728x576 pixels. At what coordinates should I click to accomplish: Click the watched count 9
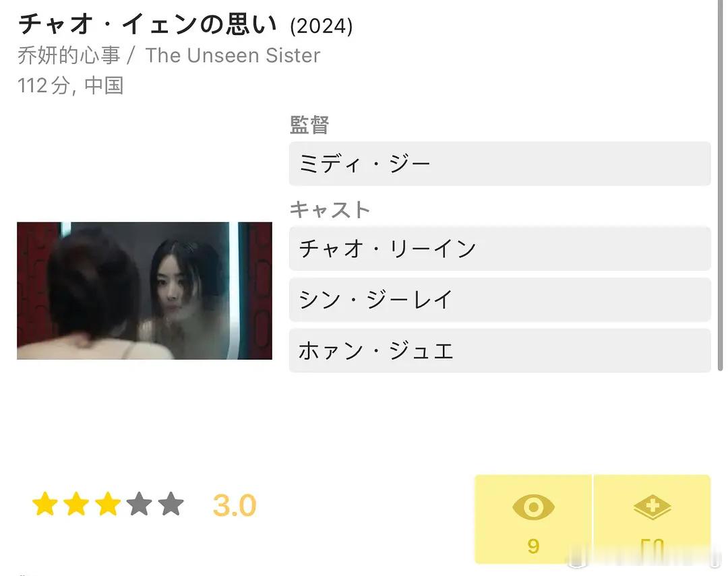click(x=533, y=546)
